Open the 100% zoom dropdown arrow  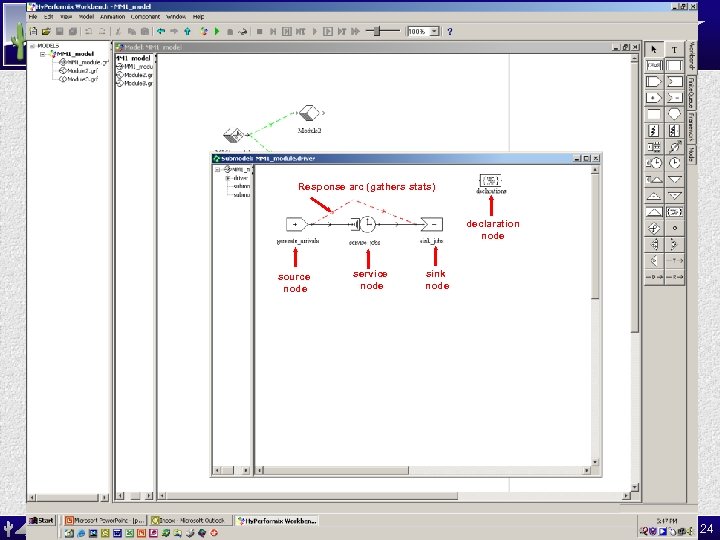pos(434,32)
